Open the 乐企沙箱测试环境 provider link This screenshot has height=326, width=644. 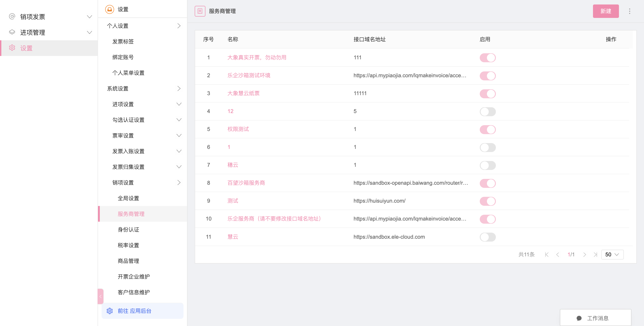pyautogui.click(x=249, y=75)
